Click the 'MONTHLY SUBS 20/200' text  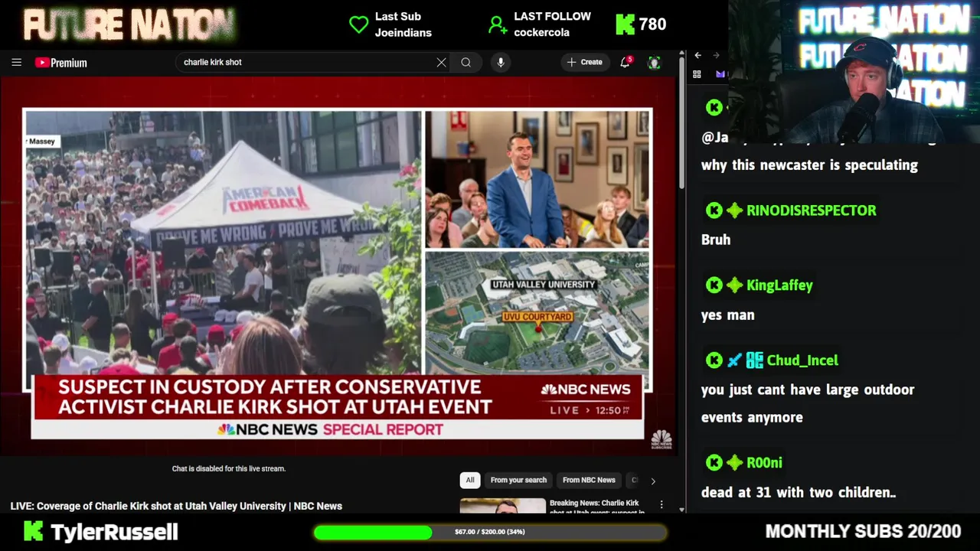pos(863,531)
